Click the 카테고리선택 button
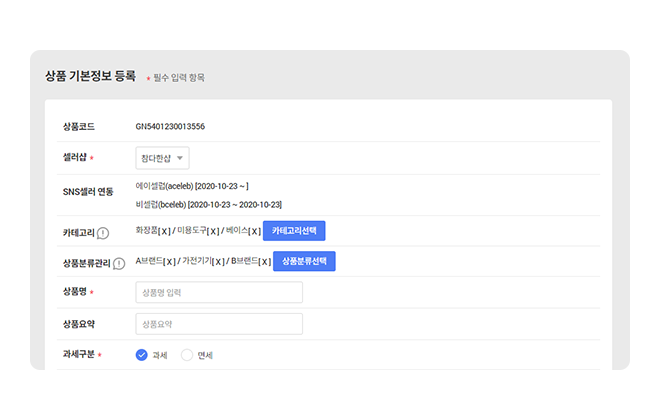Screen dimensions: 660x420 pyautogui.click(x=294, y=231)
